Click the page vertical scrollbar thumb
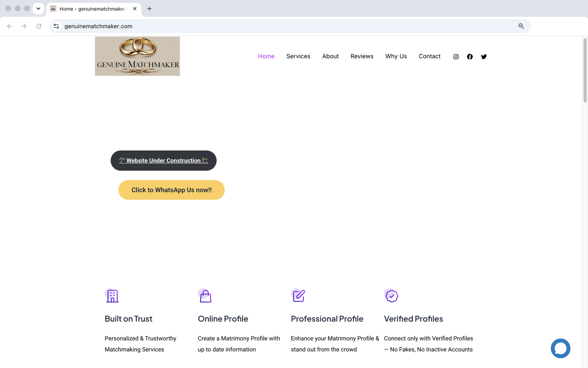 tap(585, 70)
